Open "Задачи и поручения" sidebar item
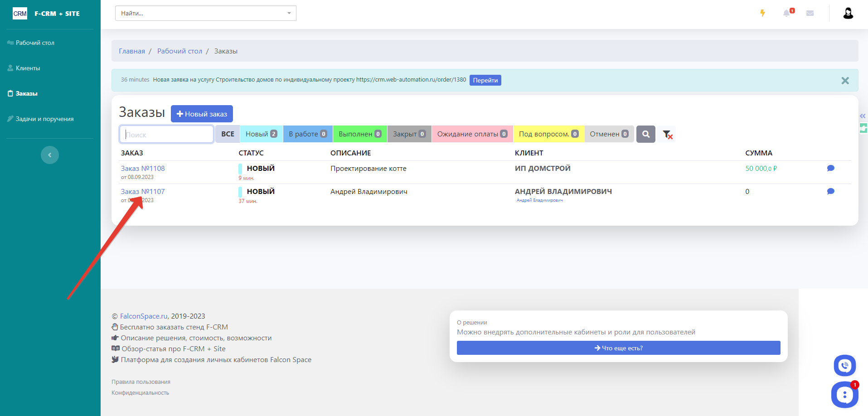 44,119
